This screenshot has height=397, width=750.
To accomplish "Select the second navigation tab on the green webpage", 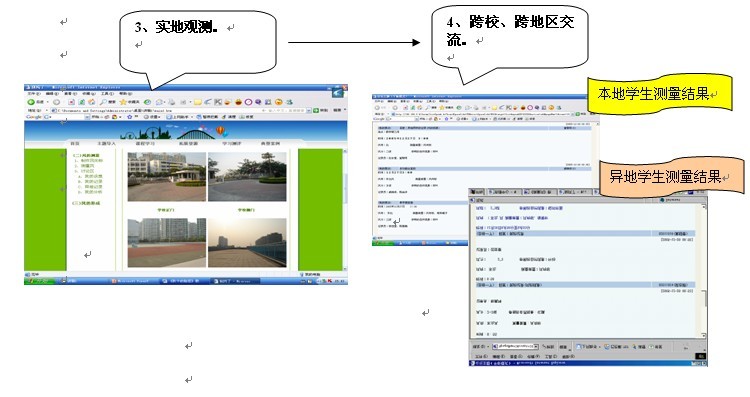I will click(x=107, y=143).
